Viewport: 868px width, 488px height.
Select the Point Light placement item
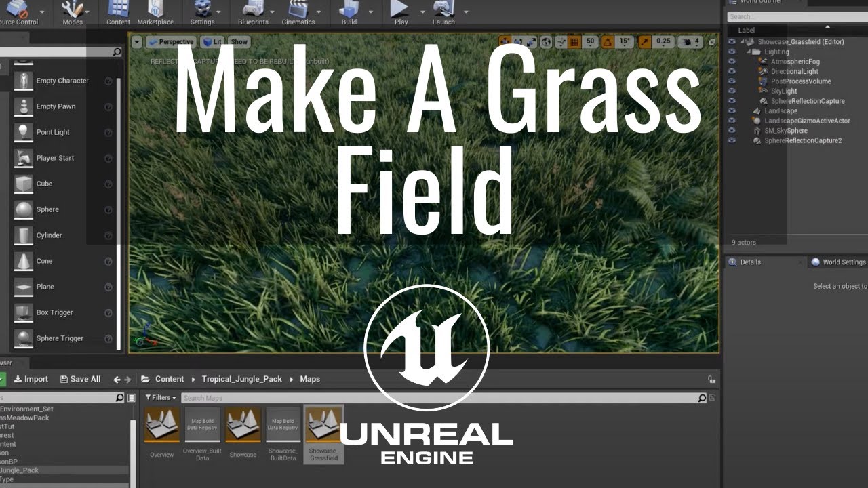62,132
